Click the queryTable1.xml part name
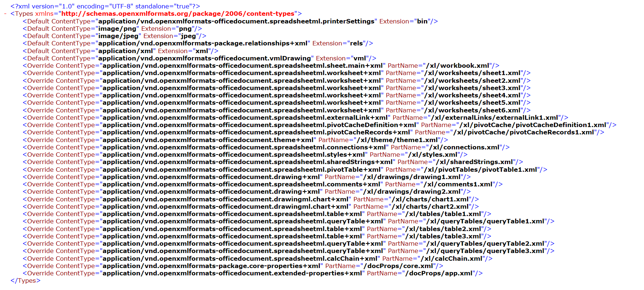The image size is (644, 290). [x=486, y=221]
